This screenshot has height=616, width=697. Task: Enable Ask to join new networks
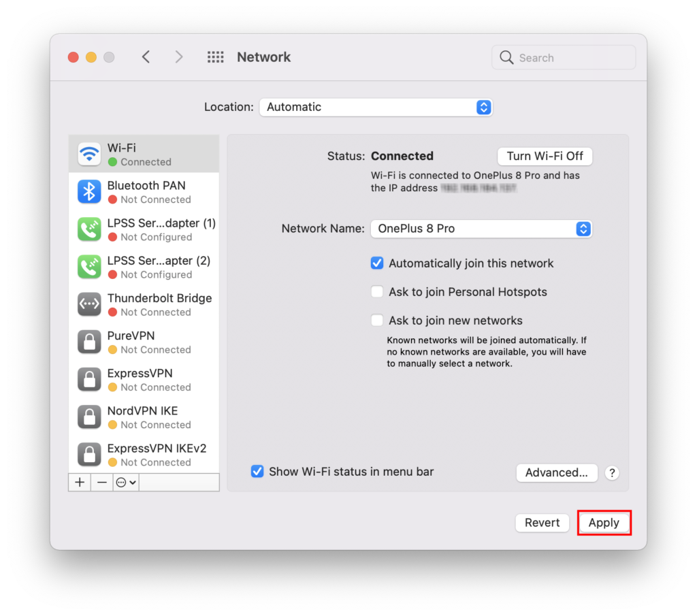coord(377,321)
